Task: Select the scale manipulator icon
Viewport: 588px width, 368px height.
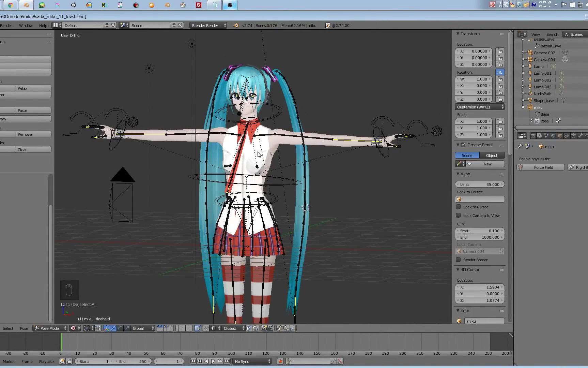Action: pos(127,328)
